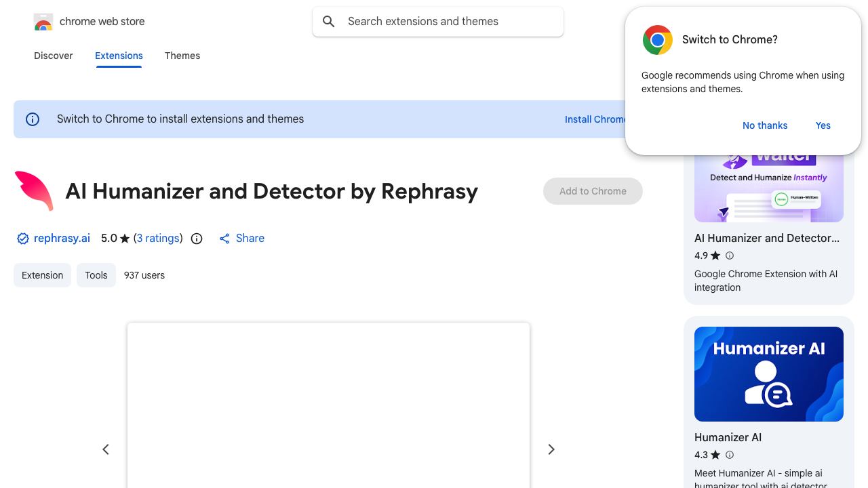Viewport: 868px width, 488px height.
Task: Show previous screenshot with left arrow
Action: (x=106, y=449)
